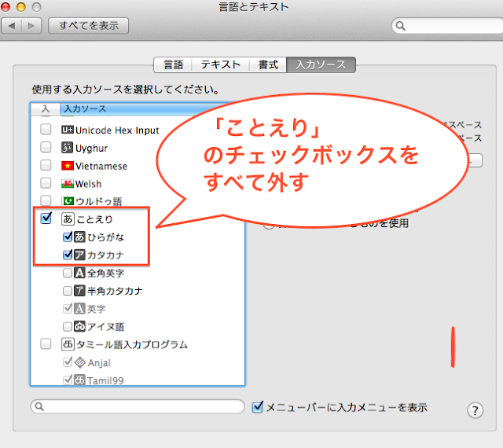This screenshot has width=503, height=448.
Task: Click the 半角カタカナ mode icon
Action: point(79,291)
